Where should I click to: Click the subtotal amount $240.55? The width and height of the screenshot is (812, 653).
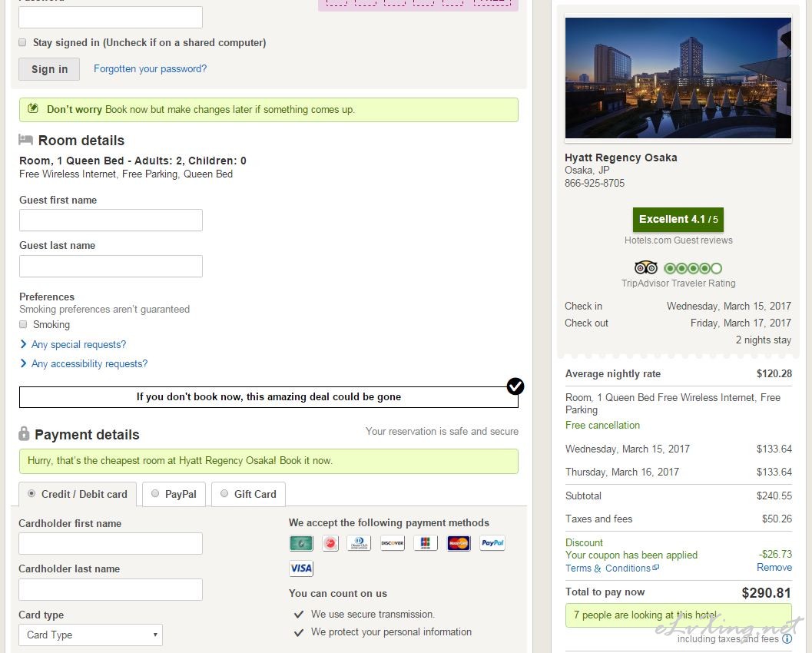tap(774, 496)
